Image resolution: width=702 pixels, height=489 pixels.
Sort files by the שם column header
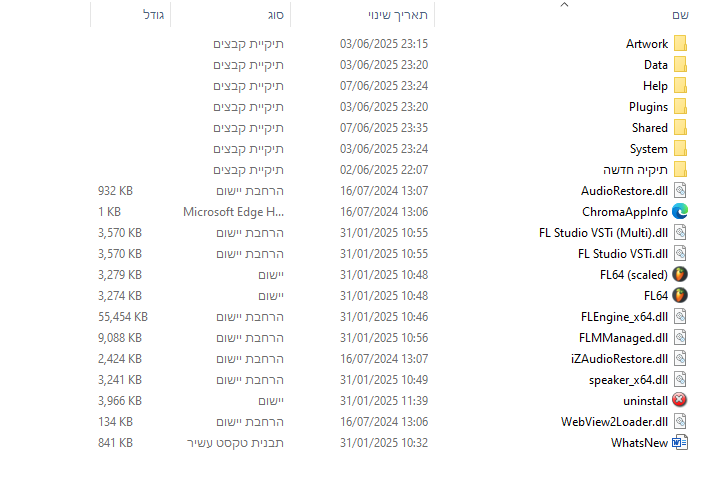[x=679, y=16]
